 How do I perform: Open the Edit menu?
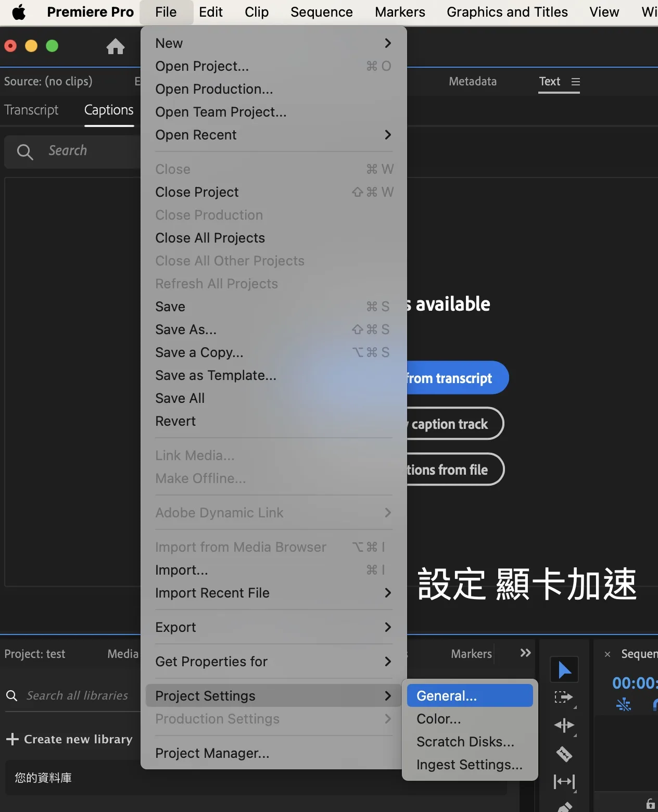point(211,12)
